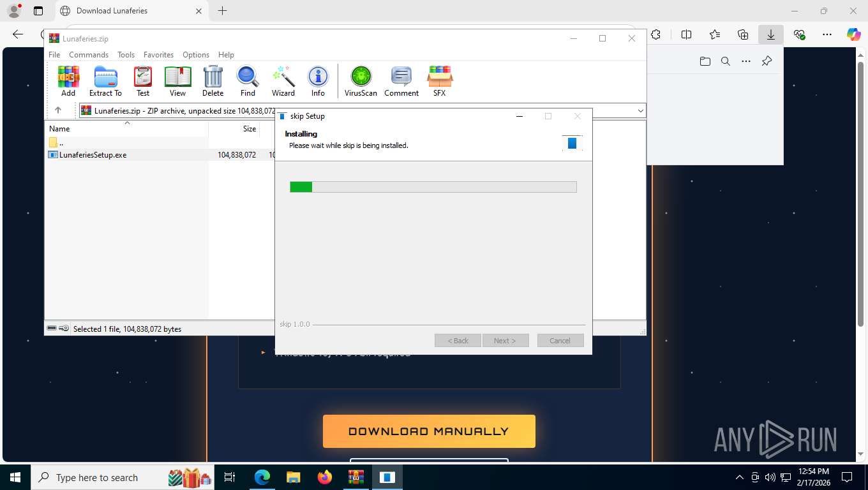This screenshot has height=490, width=868.
Task: Close the Download Lunaferies tab
Action: click(198, 11)
